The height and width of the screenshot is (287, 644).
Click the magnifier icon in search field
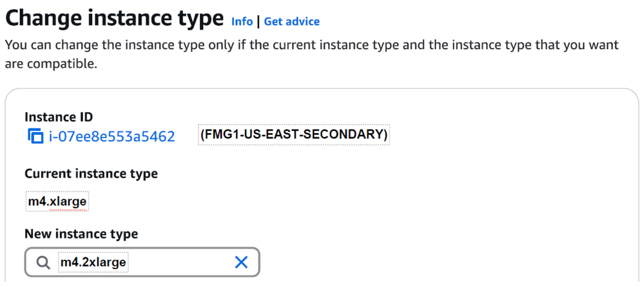click(x=43, y=262)
